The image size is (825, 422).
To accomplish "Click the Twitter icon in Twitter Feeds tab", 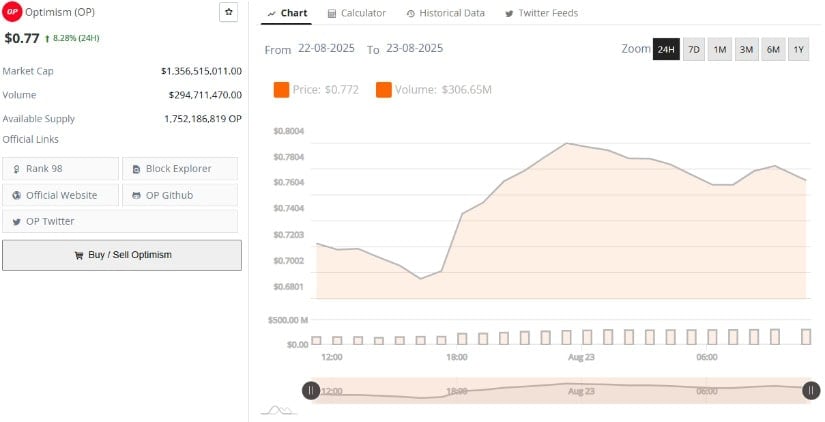I will (509, 14).
